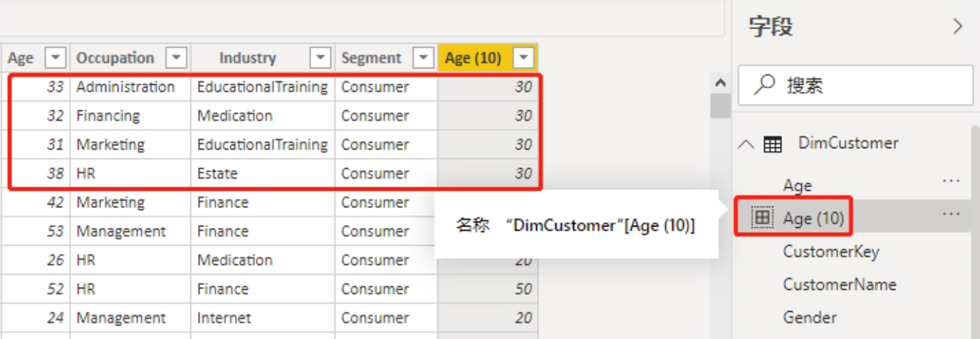This screenshot has width=980, height=339.
Task: Click the scroll up arrow of table
Action: pyautogui.click(x=720, y=84)
